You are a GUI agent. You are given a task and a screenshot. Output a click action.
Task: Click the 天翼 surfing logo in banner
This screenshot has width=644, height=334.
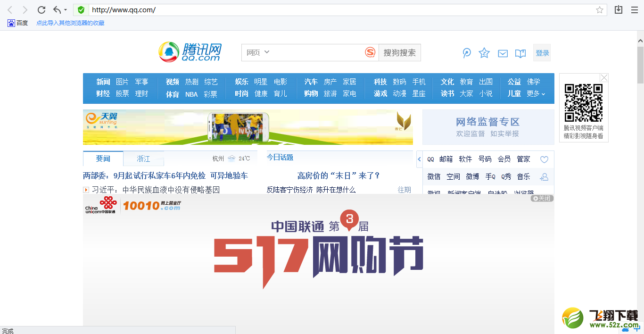(101, 119)
